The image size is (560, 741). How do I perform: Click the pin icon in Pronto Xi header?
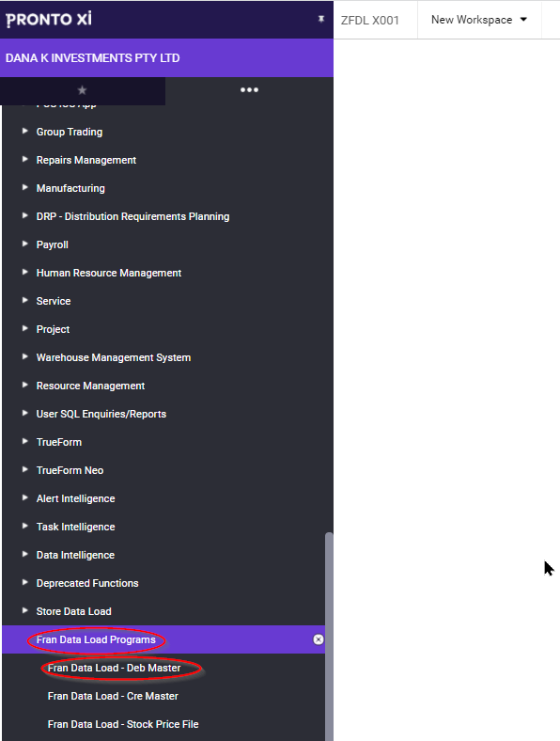click(321, 19)
